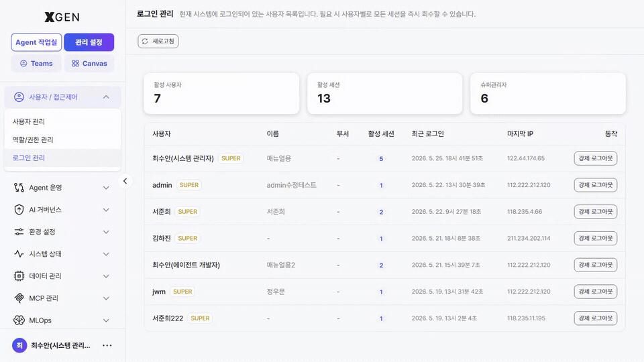Click IP address 122.44.174.65
Screen dimensions: 644x362
[526, 158]
